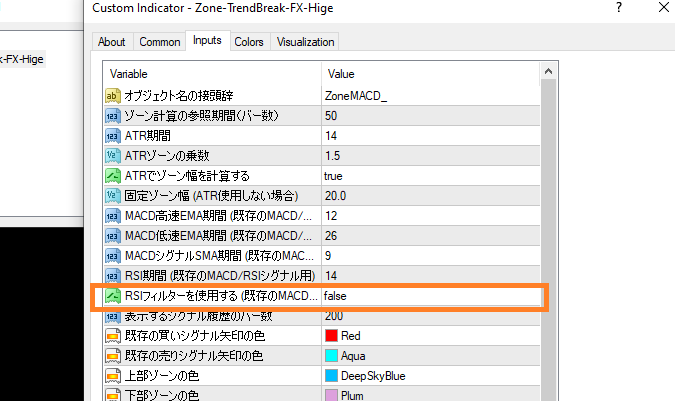Open the Colors tab
The height and width of the screenshot is (401, 675).
(x=249, y=42)
